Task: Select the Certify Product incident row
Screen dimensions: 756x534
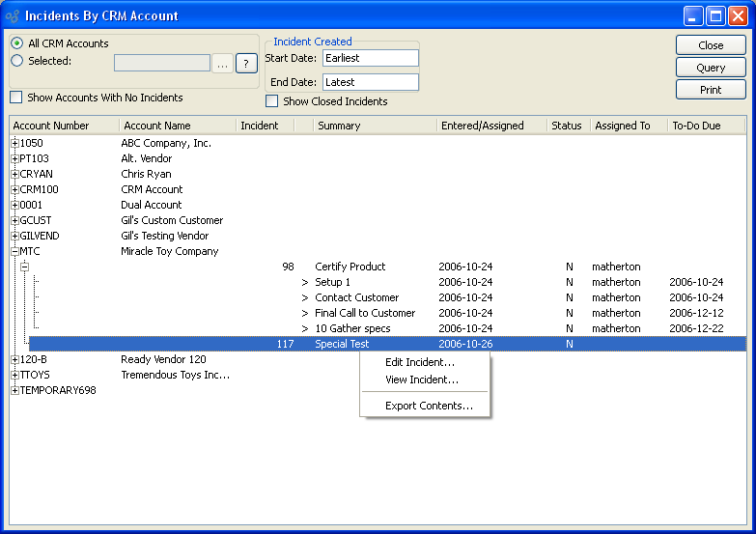Action: click(x=350, y=267)
